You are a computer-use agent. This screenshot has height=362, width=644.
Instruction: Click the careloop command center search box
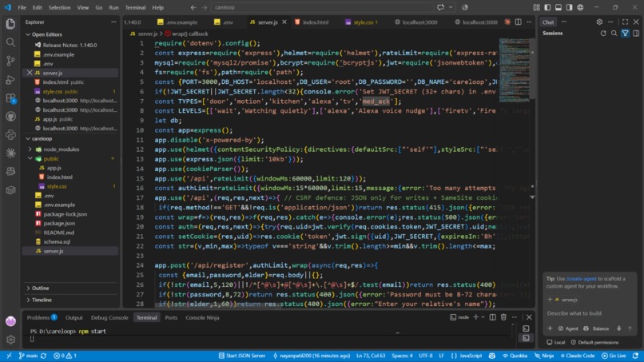tap(322, 7)
